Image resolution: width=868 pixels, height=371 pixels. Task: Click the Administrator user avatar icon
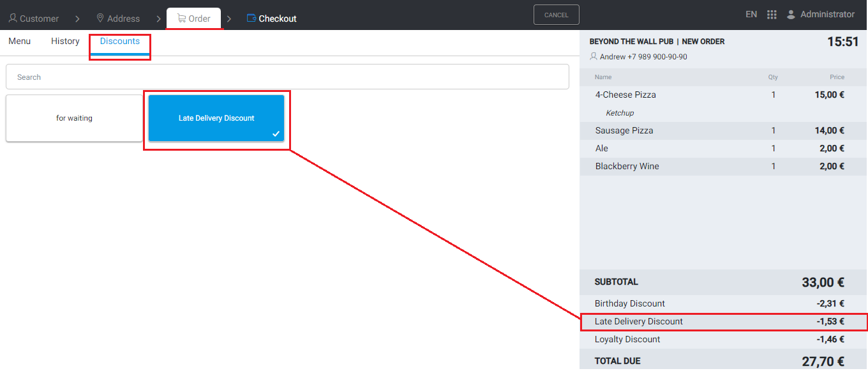[791, 15]
